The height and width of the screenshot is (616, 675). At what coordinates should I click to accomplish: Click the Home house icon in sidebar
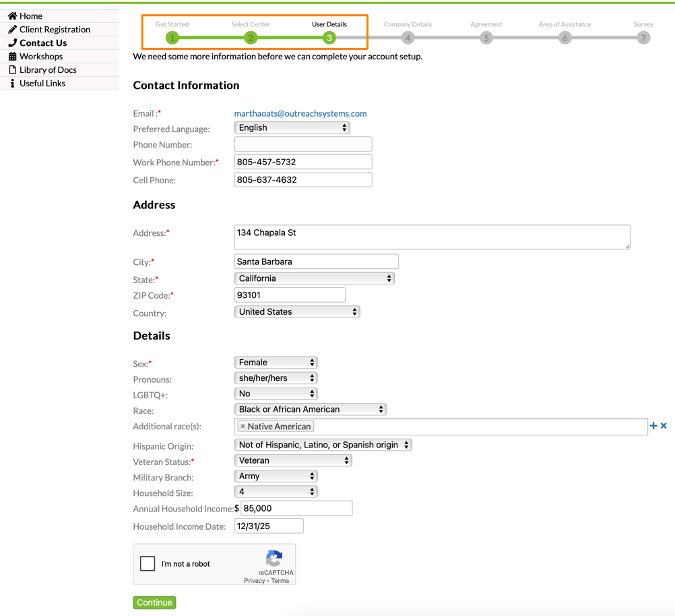[x=12, y=16]
